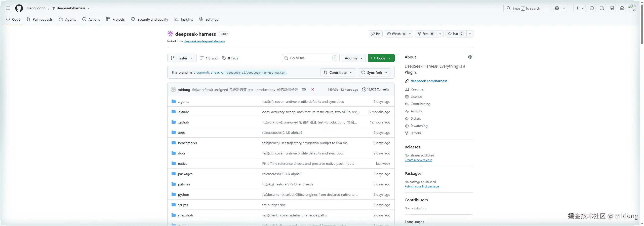
Task: Open the Fork options dropdown arrow
Action: (x=440, y=34)
